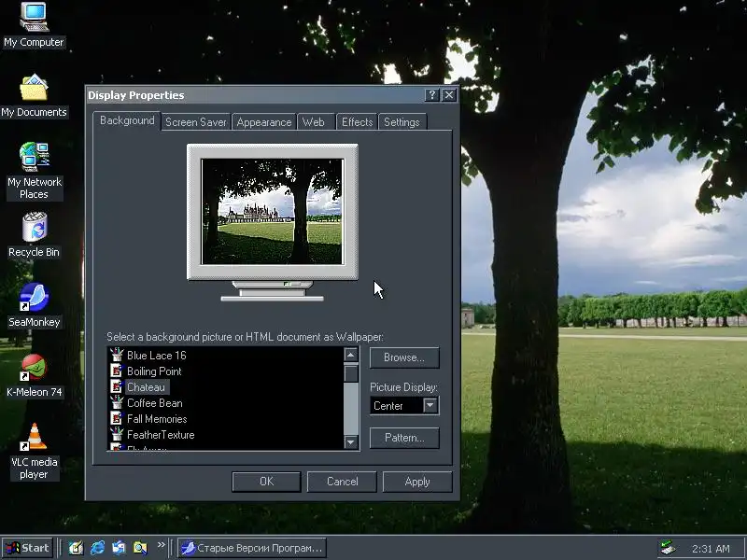Click the Display Properties help question button
Image resolution: width=747 pixels, height=560 pixels.
(x=431, y=95)
